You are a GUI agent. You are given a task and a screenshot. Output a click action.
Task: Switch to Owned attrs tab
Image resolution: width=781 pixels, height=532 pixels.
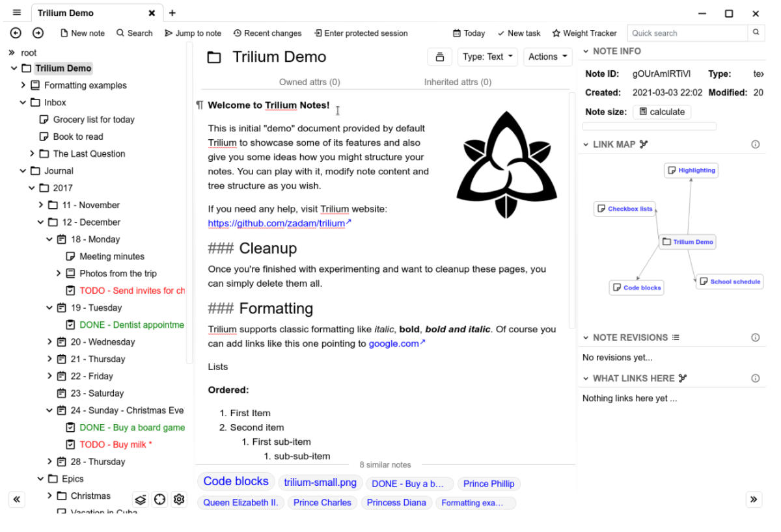pyautogui.click(x=309, y=82)
